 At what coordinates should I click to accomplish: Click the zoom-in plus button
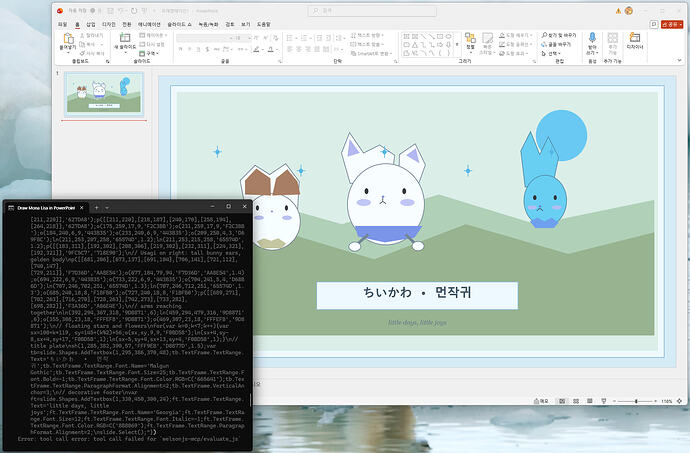pyautogui.click(x=656, y=401)
